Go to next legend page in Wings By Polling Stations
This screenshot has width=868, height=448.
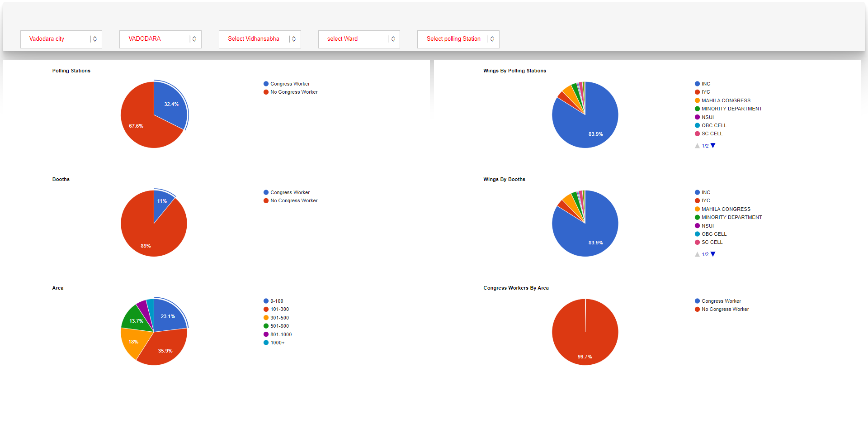713,146
